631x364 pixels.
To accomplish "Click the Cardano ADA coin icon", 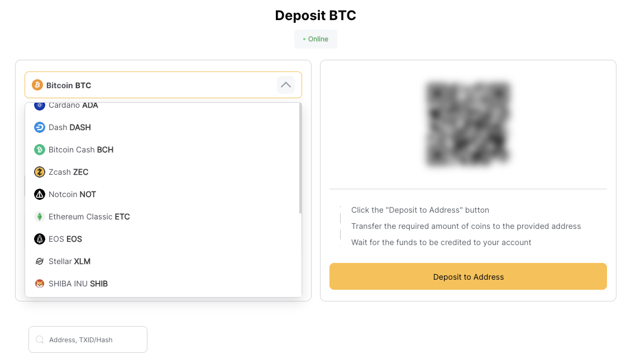I will 39,105.
